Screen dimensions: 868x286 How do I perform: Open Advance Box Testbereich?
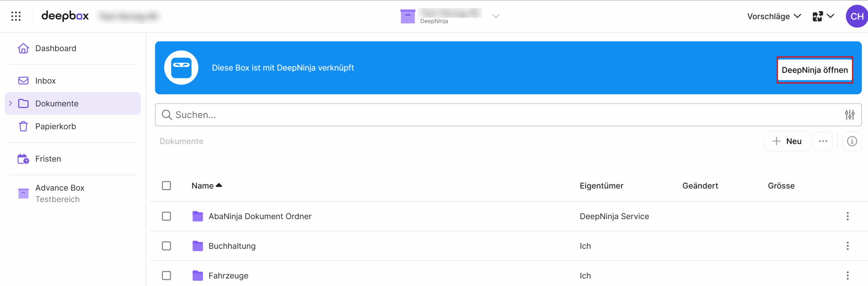coord(73,193)
